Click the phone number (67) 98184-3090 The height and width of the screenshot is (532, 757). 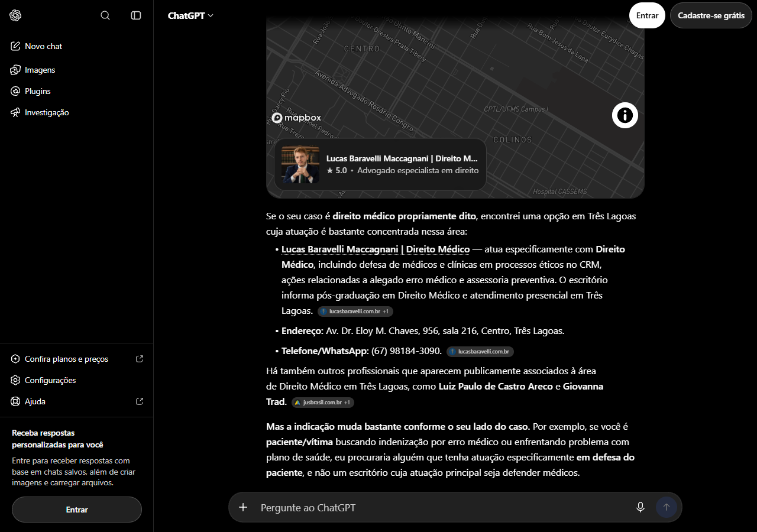(406, 351)
